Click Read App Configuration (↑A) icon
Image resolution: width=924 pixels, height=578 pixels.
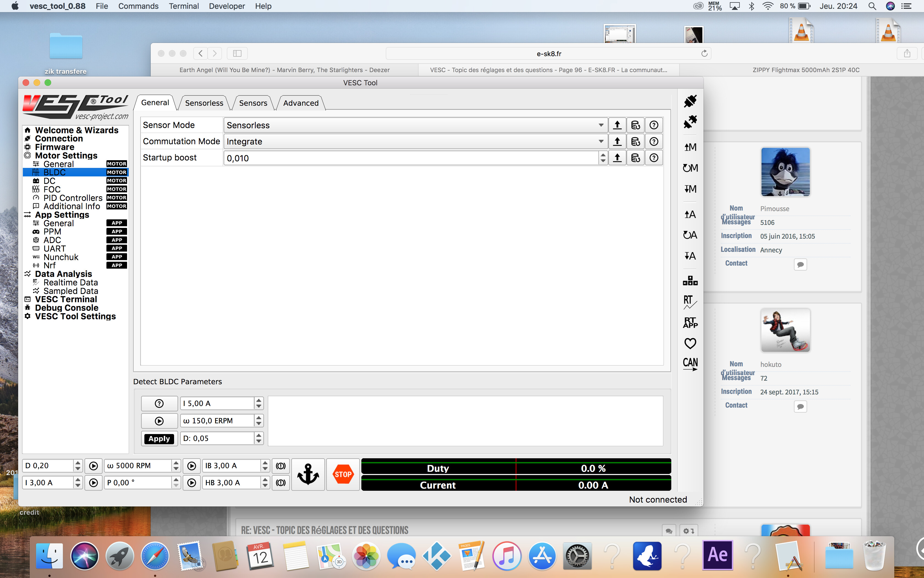(x=690, y=214)
